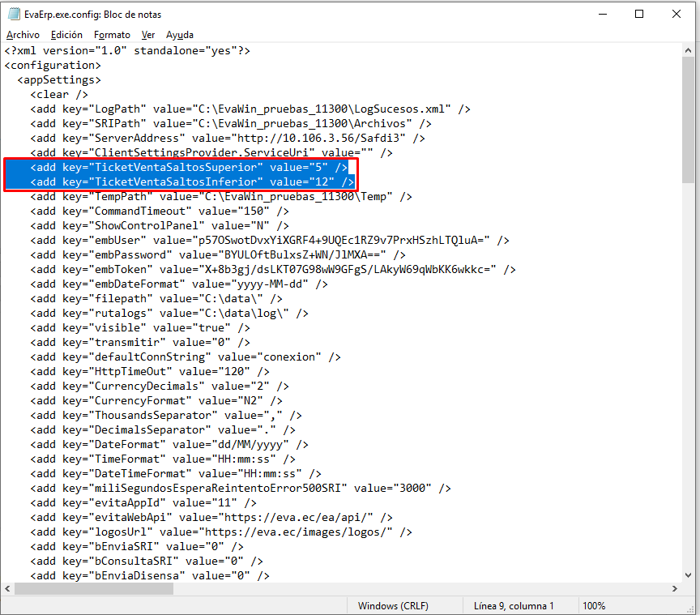Open the Formato menu
Screen dimensions: 700x615
[x=112, y=35]
